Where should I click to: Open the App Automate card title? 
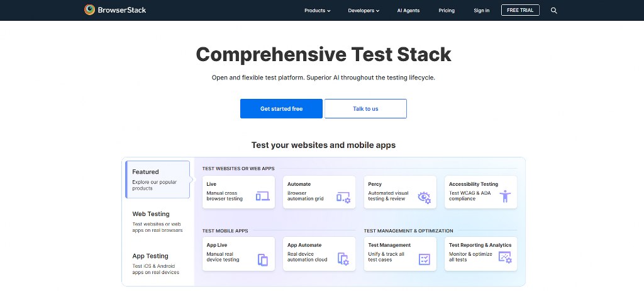[x=304, y=245]
